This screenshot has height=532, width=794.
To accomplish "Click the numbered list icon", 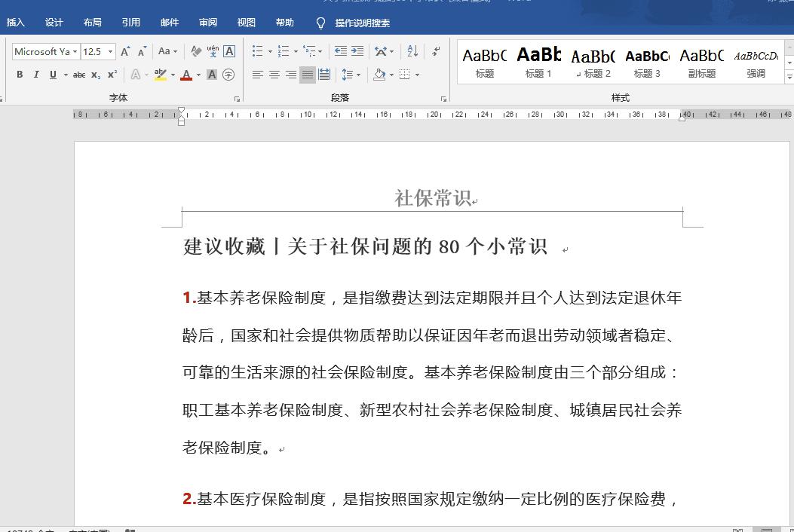I will pyautogui.click(x=285, y=51).
